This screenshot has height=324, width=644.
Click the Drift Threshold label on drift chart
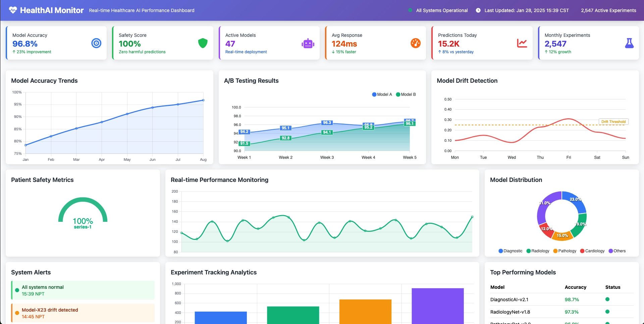coord(613,122)
